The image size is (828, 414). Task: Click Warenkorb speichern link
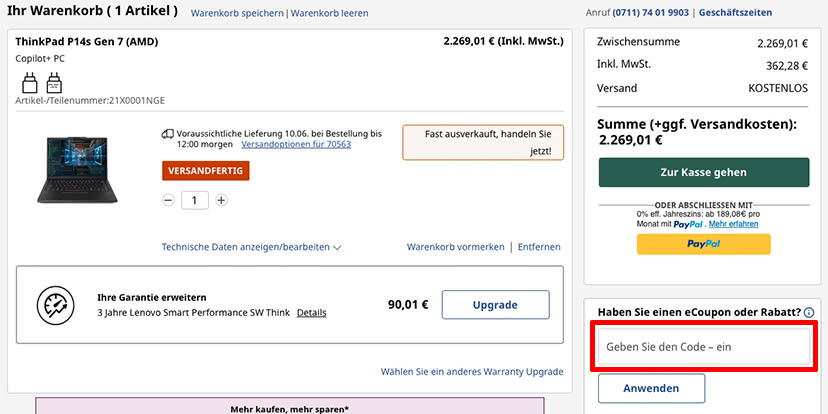[x=237, y=13]
